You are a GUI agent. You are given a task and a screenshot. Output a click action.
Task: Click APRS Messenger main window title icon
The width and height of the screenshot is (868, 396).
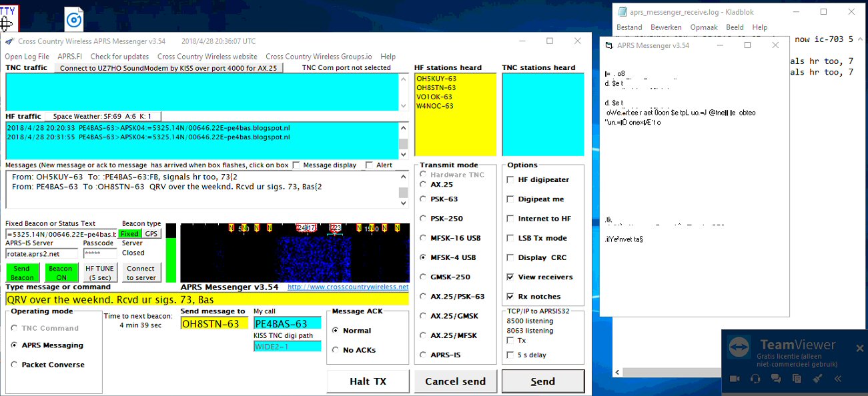click(10, 41)
